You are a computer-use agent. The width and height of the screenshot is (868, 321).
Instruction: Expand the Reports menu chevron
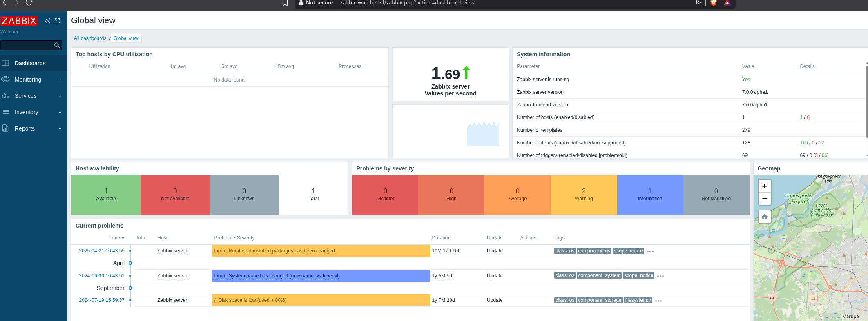[x=60, y=129]
